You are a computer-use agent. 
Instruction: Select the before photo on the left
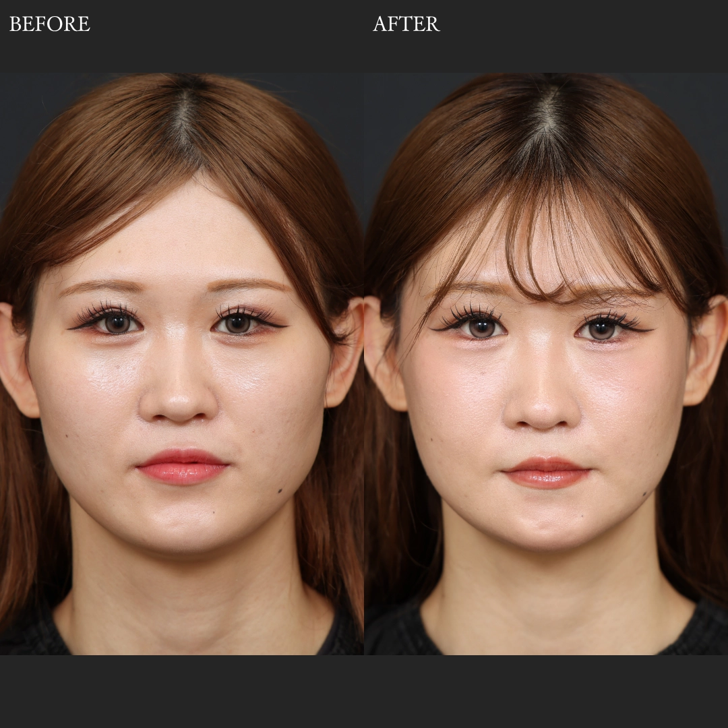181,363
